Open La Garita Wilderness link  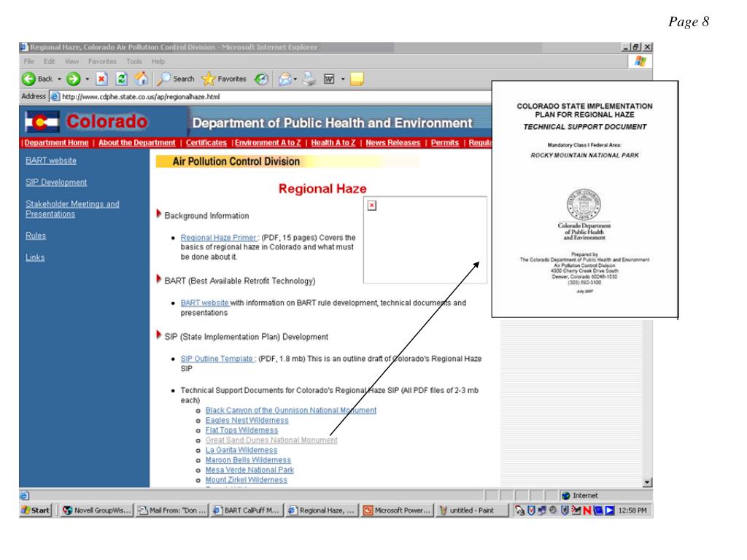[241, 451]
